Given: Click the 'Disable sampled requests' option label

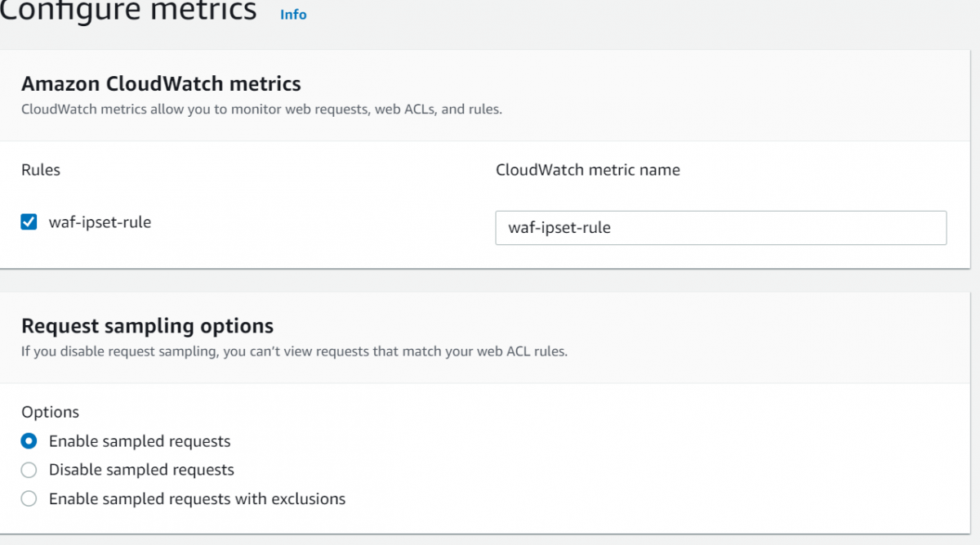Looking at the screenshot, I should (x=141, y=470).
